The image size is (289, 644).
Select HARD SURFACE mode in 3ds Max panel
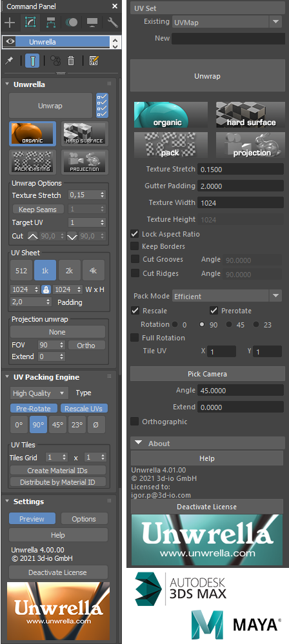pos(85,133)
